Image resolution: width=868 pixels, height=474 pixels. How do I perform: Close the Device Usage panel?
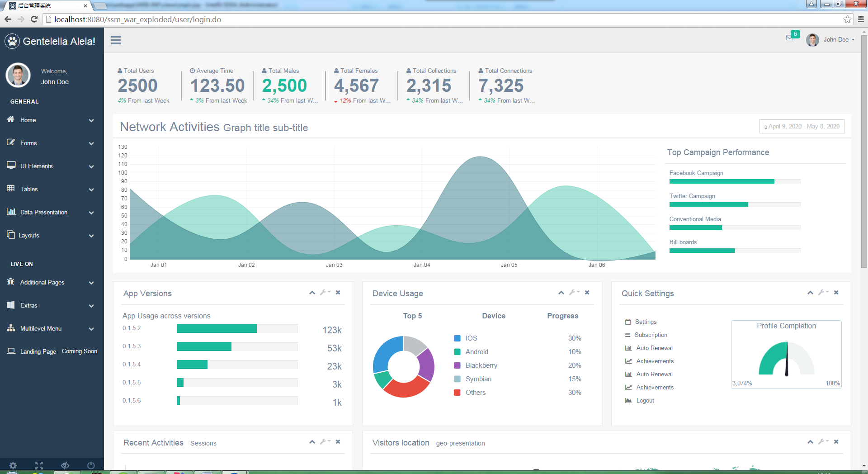(x=587, y=293)
